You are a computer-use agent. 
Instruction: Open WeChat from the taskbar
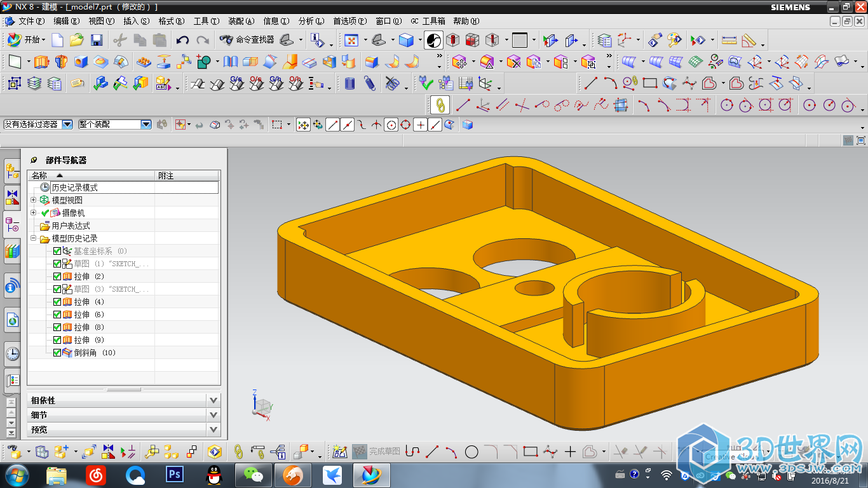click(x=254, y=474)
